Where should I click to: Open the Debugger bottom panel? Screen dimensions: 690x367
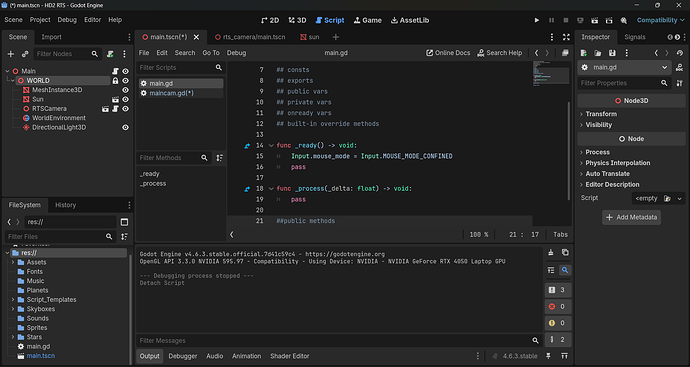[x=183, y=356]
